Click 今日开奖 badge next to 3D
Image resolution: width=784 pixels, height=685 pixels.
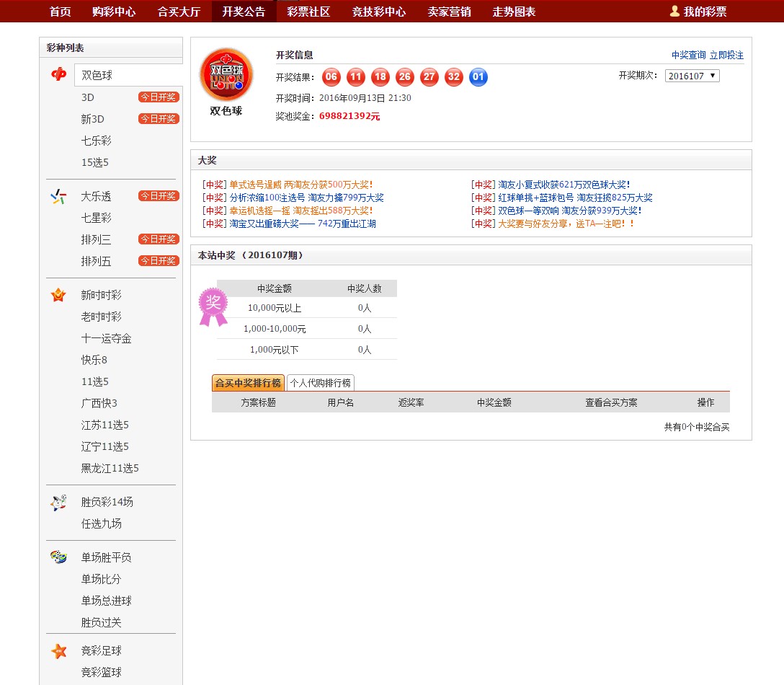pyautogui.click(x=159, y=97)
